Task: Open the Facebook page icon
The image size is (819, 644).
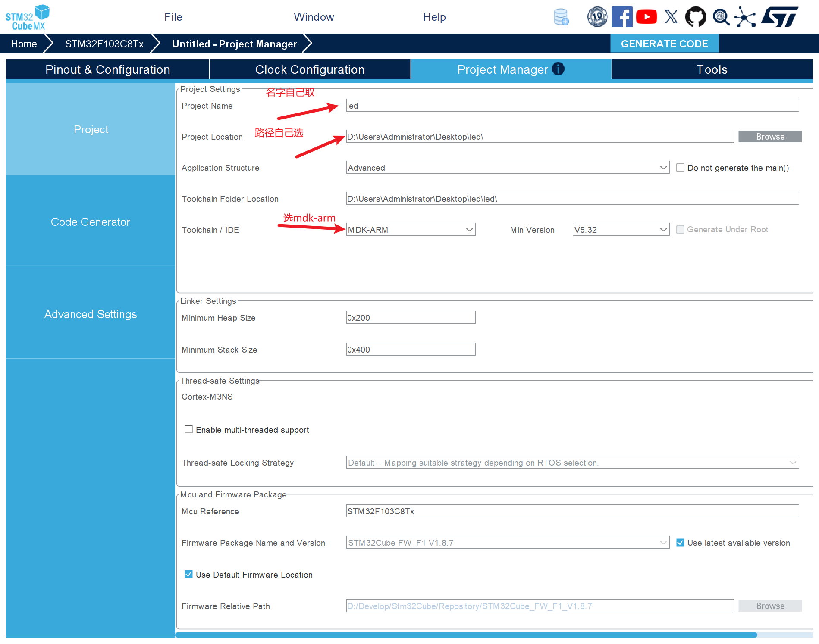Action: click(622, 17)
